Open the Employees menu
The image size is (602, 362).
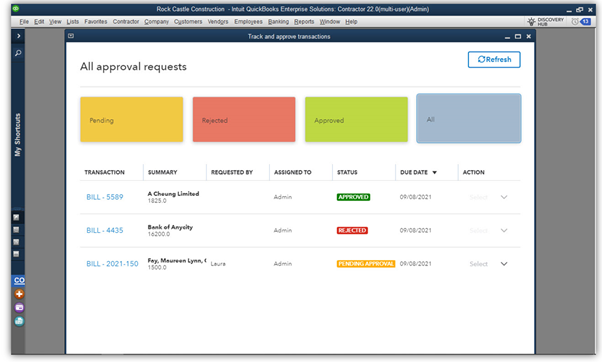[248, 21]
